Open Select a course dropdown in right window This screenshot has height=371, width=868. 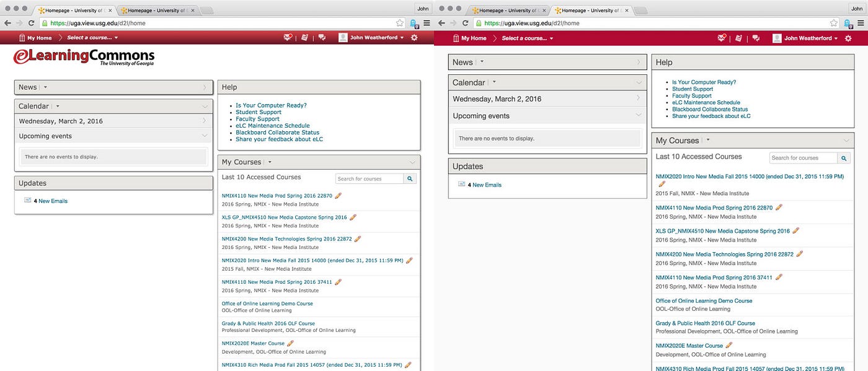point(527,38)
